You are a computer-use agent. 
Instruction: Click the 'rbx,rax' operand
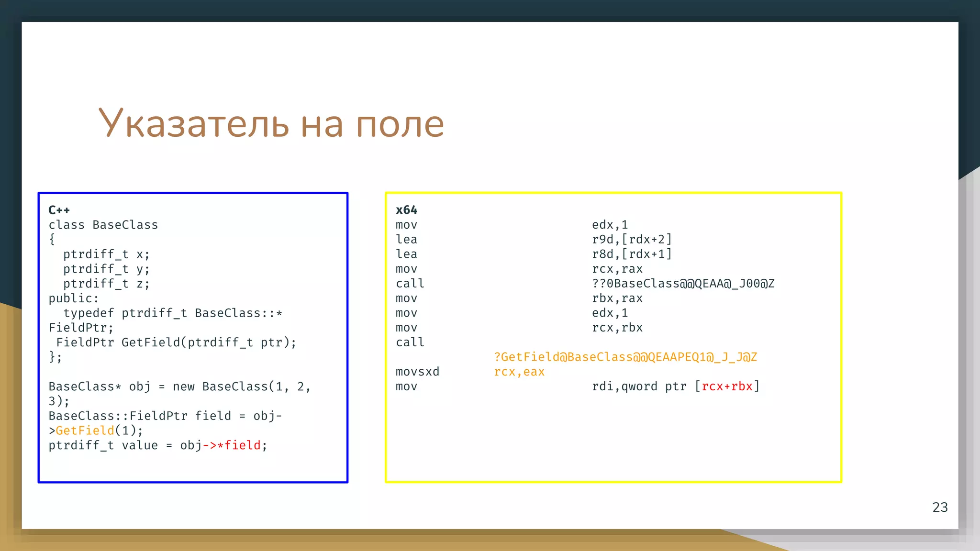click(x=617, y=298)
